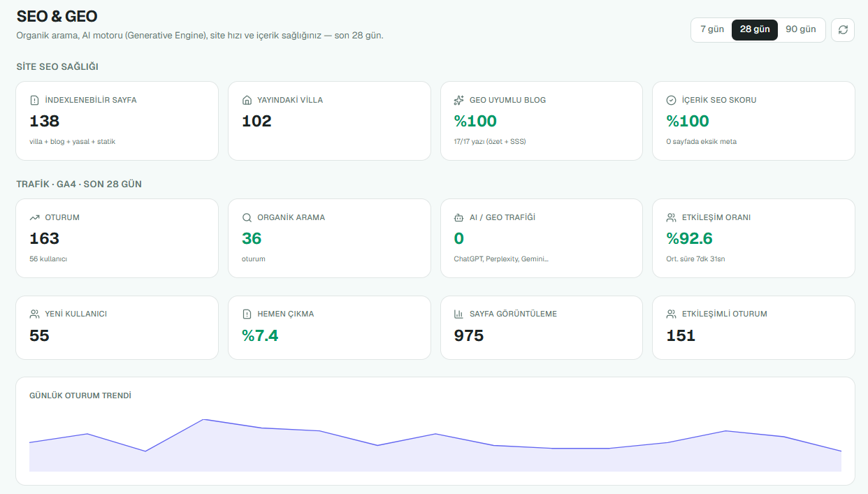
Task: Click the 0 AI / GEO traffic value
Action: tap(459, 238)
